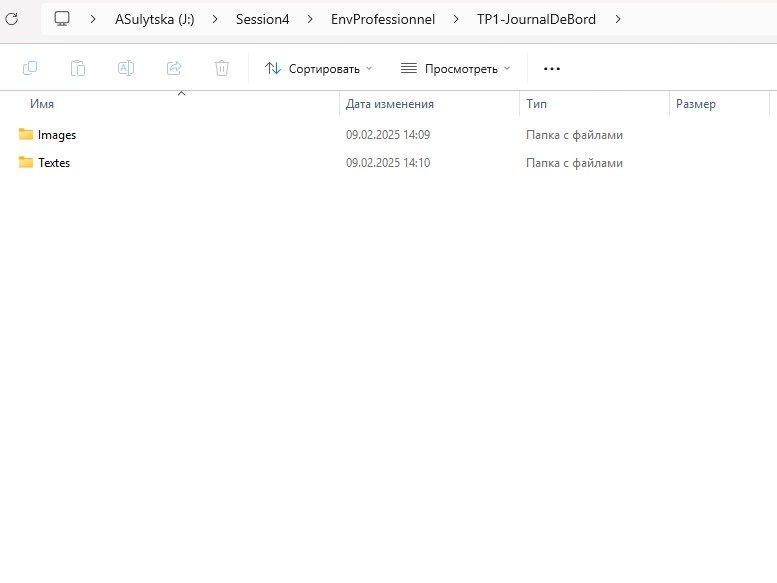The image size is (777, 583).
Task: Select the Textes folder
Action: (54, 163)
